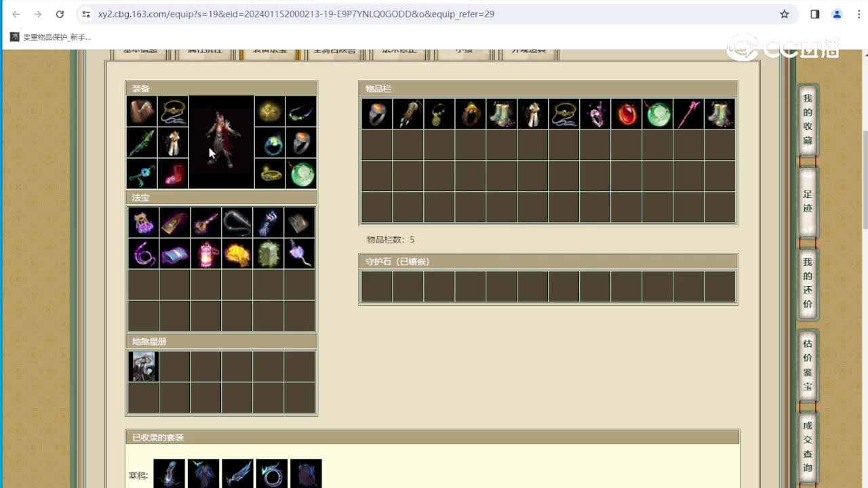Click the 物品栏数: 5 text
868x488 pixels.
391,239
